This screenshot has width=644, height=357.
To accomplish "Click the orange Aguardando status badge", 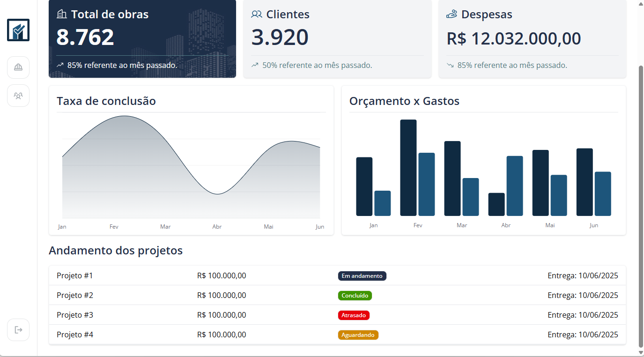I will point(358,335).
